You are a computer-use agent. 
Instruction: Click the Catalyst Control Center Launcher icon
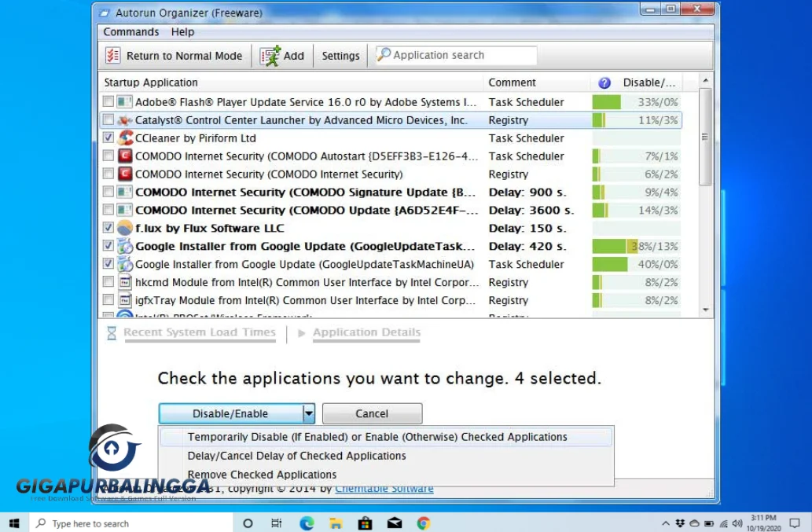(124, 120)
